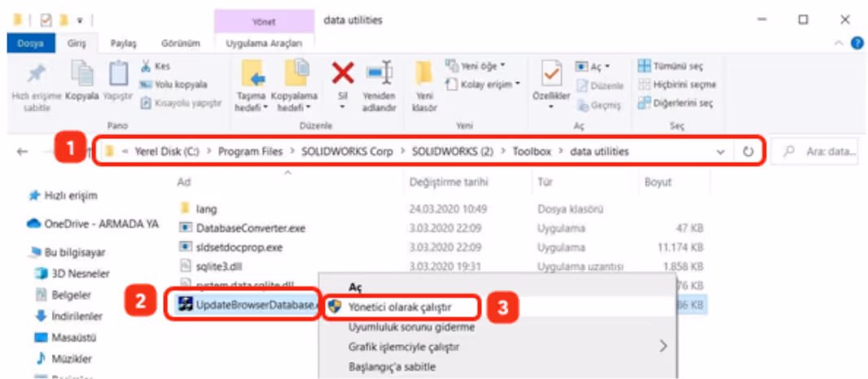
Task: Open the Quick Access Toolbar customize dropdown
Action: (x=79, y=20)
